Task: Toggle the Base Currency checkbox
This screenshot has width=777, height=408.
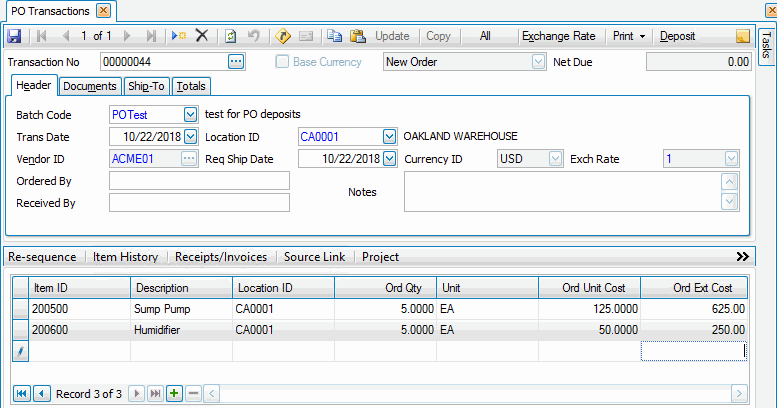Action: point(281,62)
